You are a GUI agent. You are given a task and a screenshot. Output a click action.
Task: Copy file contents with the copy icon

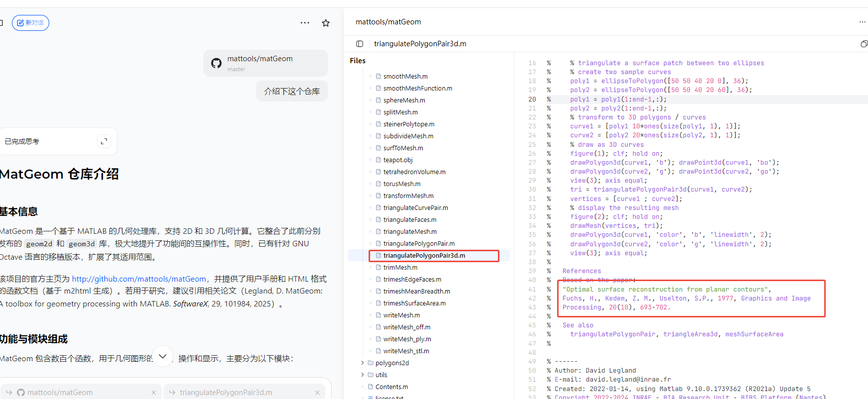pyautogui.click(x=864, y=44)
